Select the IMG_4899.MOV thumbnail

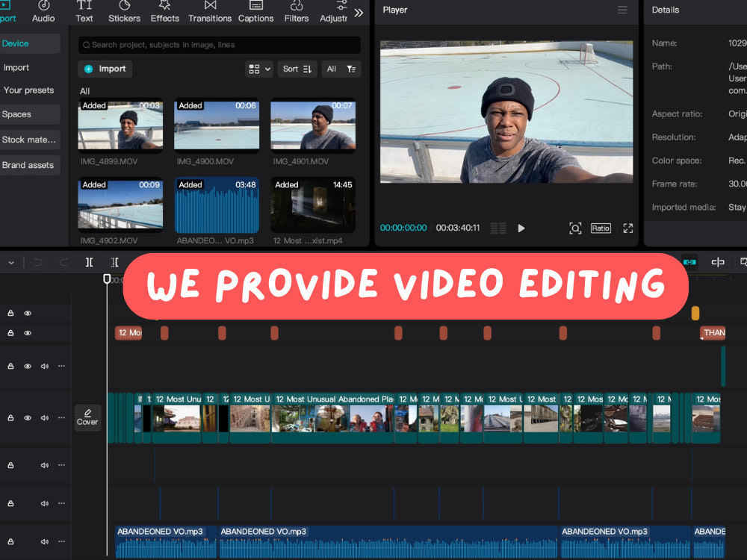pos(120,125)
